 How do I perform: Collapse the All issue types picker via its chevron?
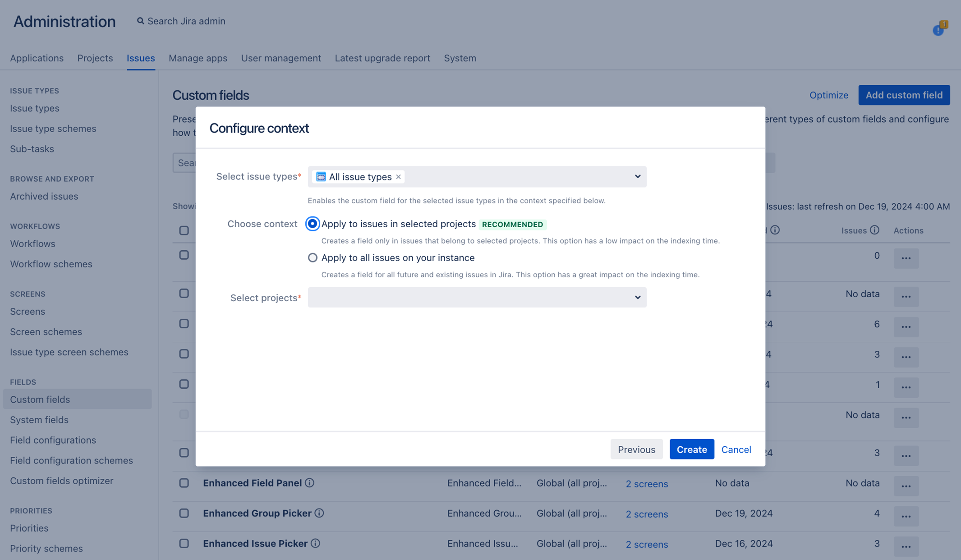coord(637,177)
